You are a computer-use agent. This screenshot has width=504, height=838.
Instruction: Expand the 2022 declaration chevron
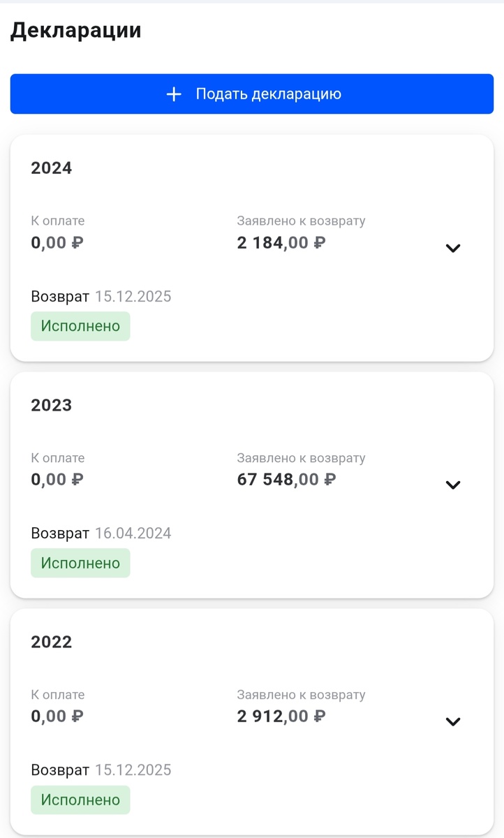pos(453,721)
